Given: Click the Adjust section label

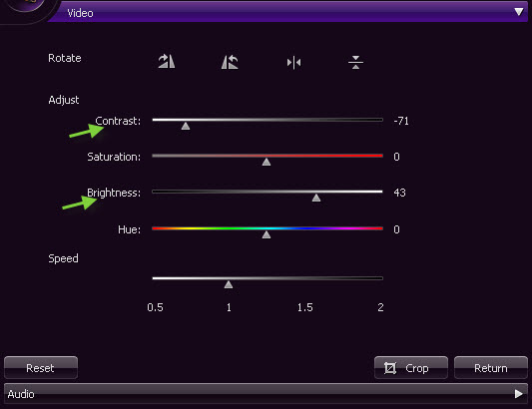Looking at the screenshot, I should tap(64, 100).
